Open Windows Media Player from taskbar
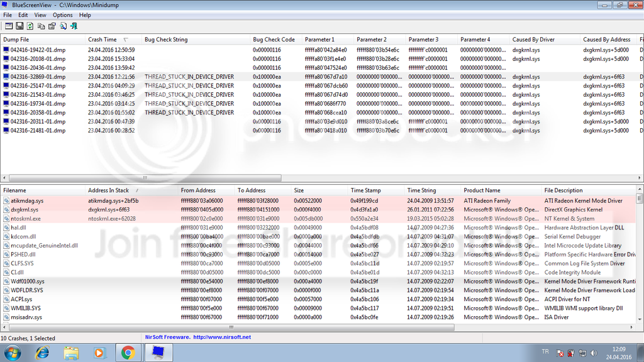Image resolution: width=644 pixels, height=362 pixels. click(x=99, y=353)
